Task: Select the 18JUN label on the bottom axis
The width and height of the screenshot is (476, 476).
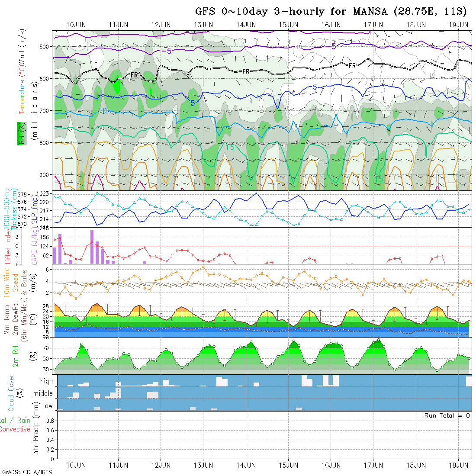Action: click(416, 465)
